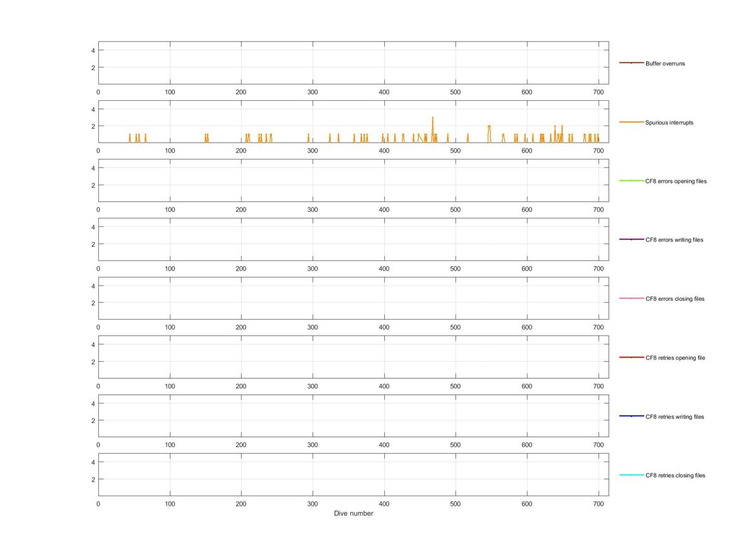
Task: Click the brown Buffer overruns legend line
Action: (631, 63)
